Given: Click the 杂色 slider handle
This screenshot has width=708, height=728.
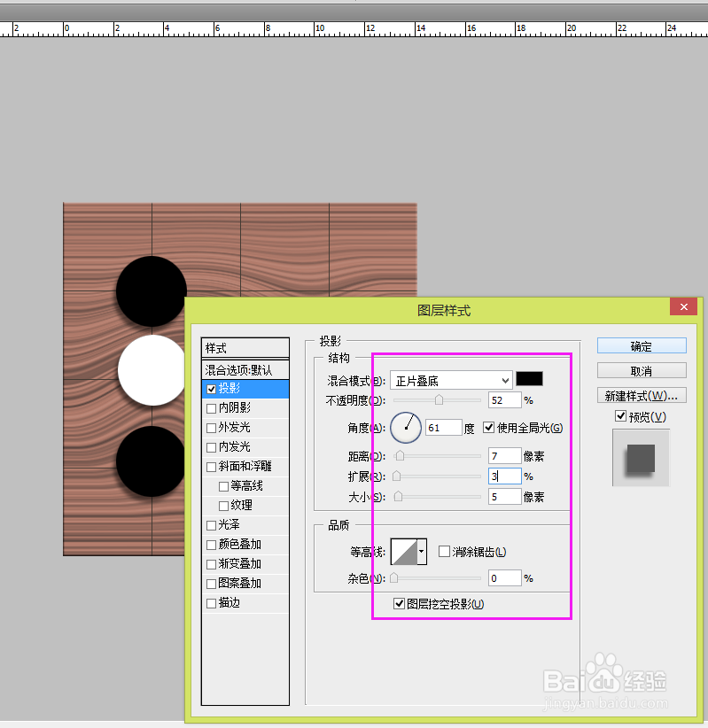Looking at the screenshot, I should 394,578.
